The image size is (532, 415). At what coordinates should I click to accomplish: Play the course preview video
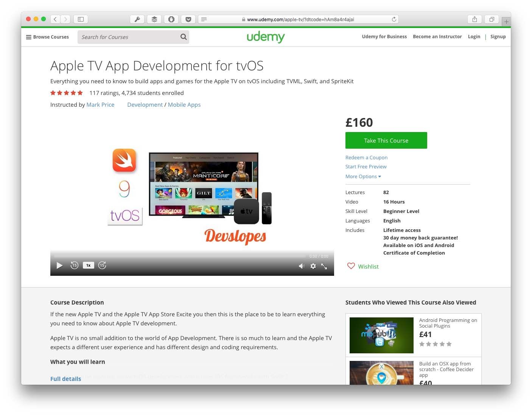[x=59, y=265]
